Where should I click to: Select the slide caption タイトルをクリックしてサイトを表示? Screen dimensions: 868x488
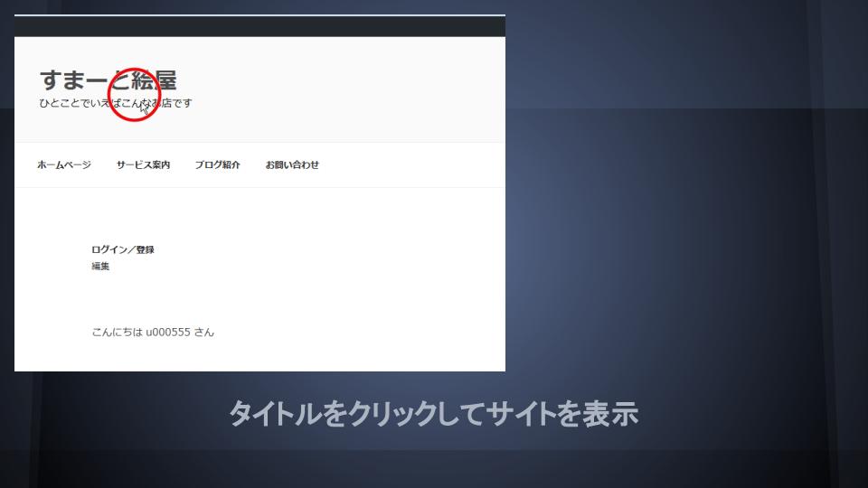pyautogui.click(x=433, y=414)
